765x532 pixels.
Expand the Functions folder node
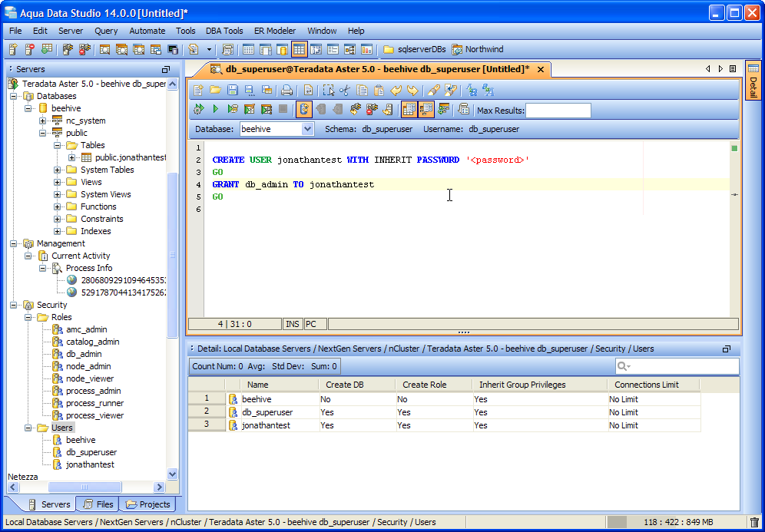pos(57,207)
